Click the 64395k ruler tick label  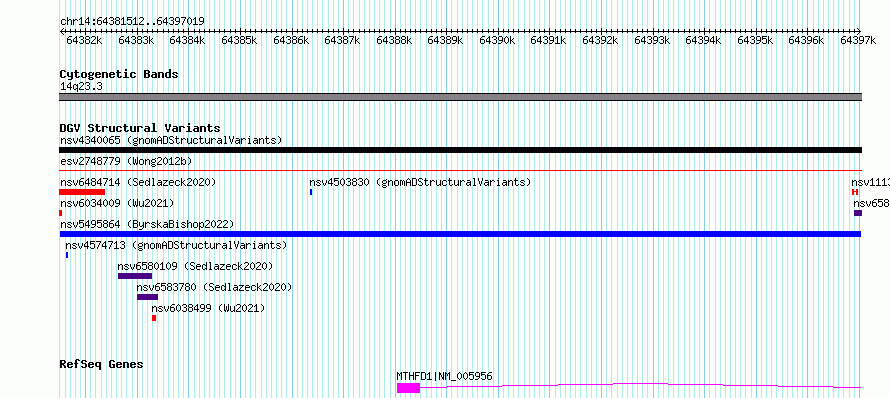pos(755,40)
